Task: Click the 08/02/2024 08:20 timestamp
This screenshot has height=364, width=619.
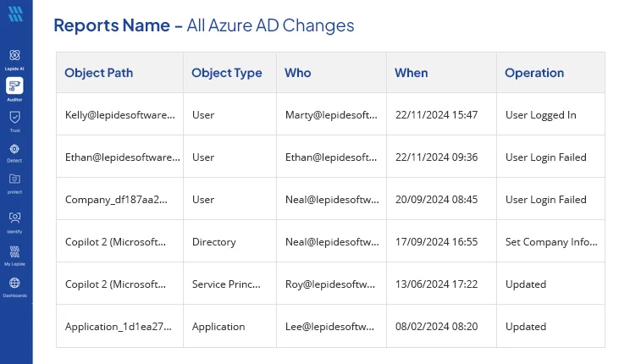Action: pos(436,327)
